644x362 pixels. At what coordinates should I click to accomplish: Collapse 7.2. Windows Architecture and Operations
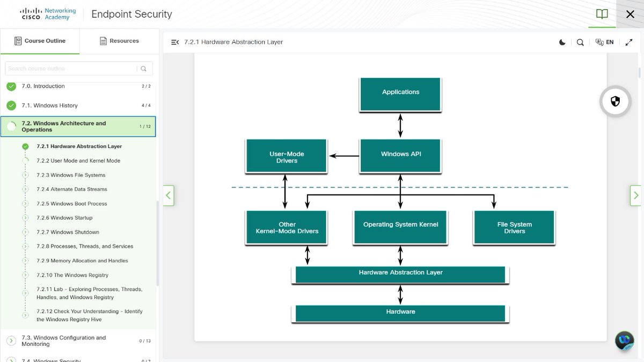(78, 126)
